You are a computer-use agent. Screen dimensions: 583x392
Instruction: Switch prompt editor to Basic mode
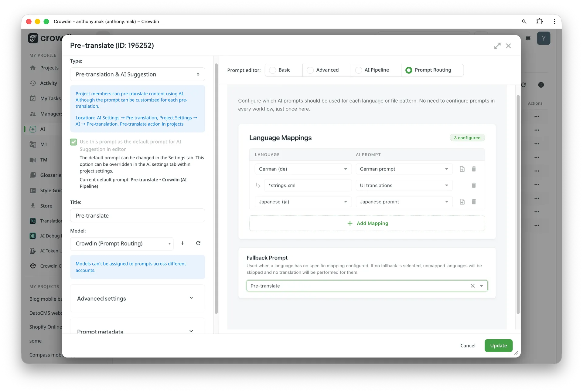pyautogui.click(x=283, y=70)
